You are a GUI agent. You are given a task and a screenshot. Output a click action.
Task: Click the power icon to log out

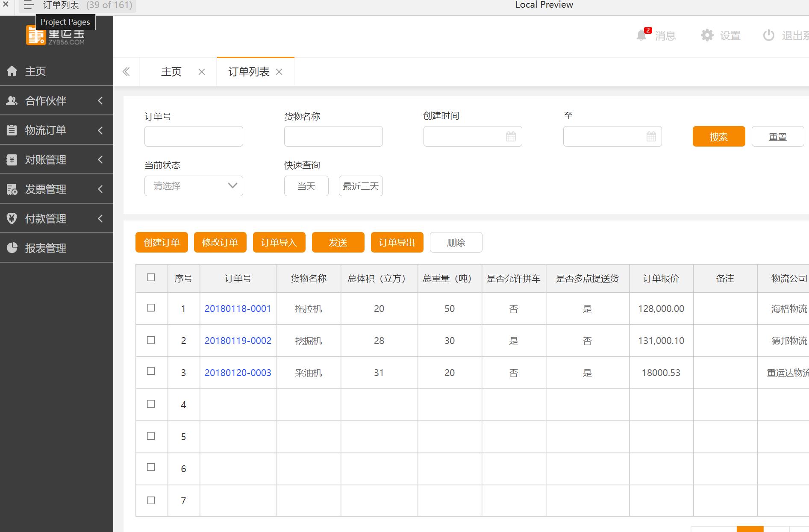point(769,35)
